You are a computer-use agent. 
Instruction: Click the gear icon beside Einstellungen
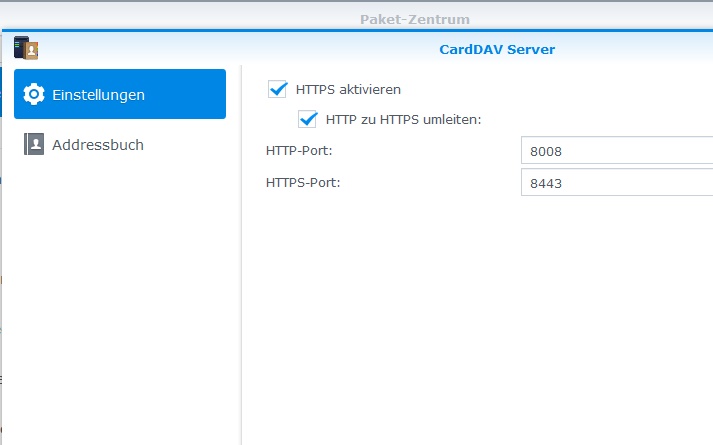click(34, 94)
